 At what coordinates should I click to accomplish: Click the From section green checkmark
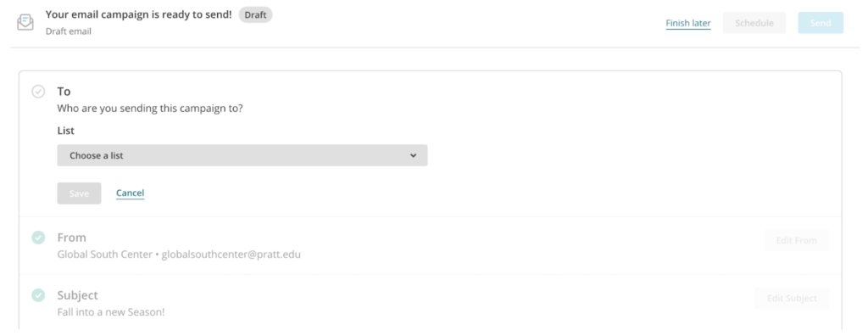click(x=38, y=238)
